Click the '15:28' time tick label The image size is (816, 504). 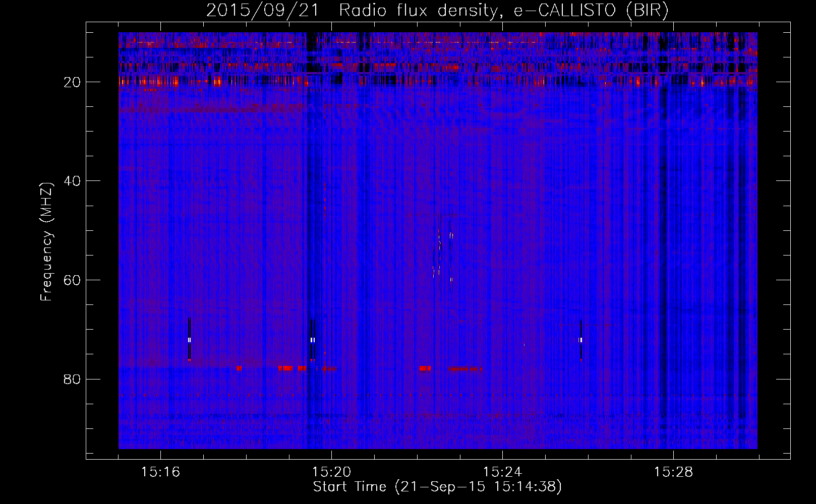pos(673,472)
